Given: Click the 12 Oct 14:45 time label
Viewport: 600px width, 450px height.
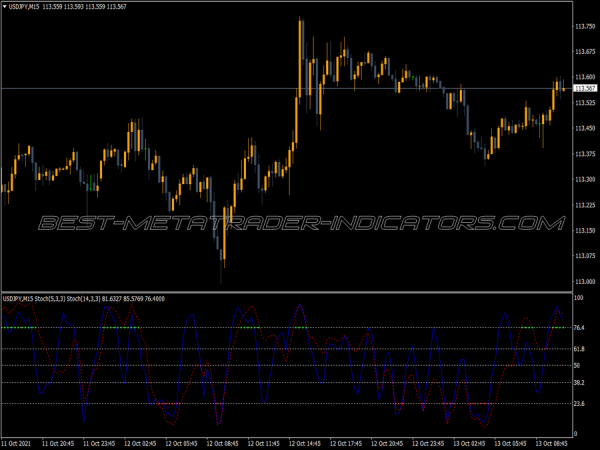Looking at the screenshot, I should (x=305, y=444).
